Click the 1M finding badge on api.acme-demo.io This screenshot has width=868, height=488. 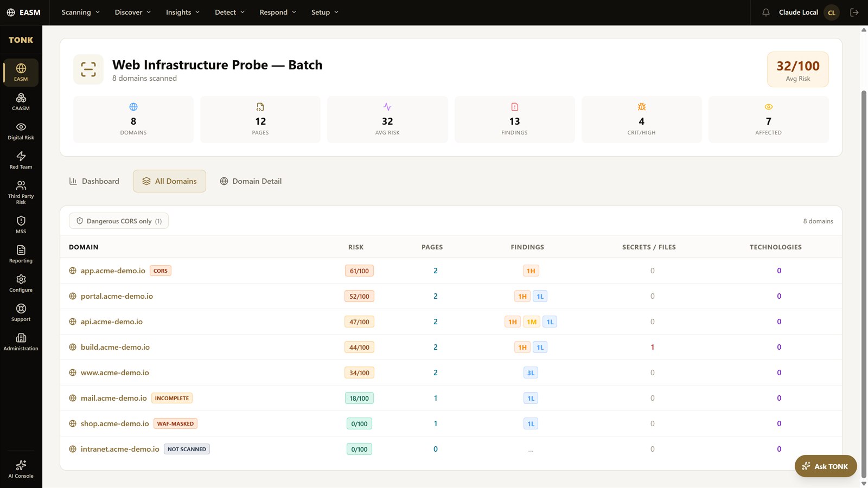pos(532,322)
